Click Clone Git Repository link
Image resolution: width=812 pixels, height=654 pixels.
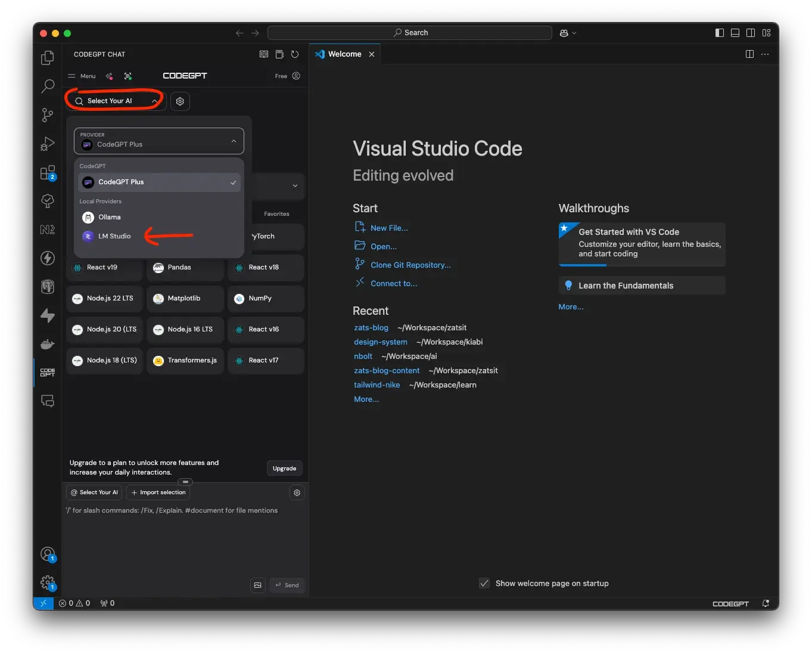coord(410,265)
